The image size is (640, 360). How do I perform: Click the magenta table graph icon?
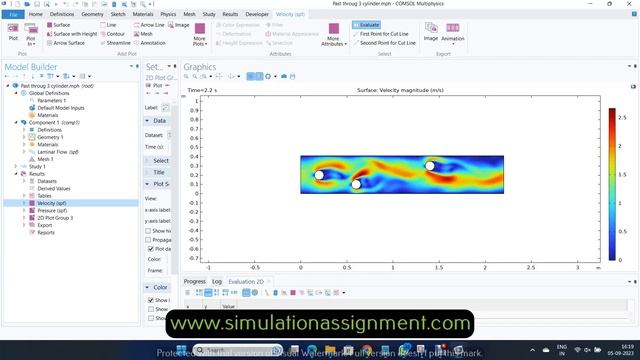(293, 293)
